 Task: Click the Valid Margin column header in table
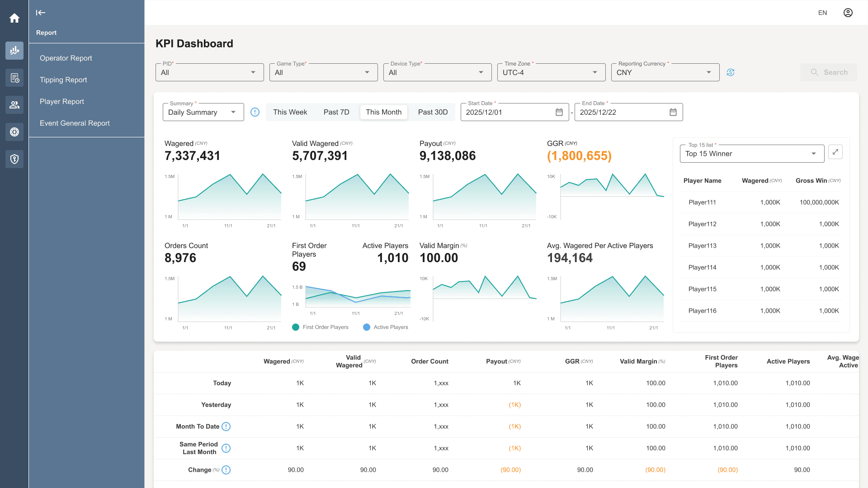[x=642, y=361]
